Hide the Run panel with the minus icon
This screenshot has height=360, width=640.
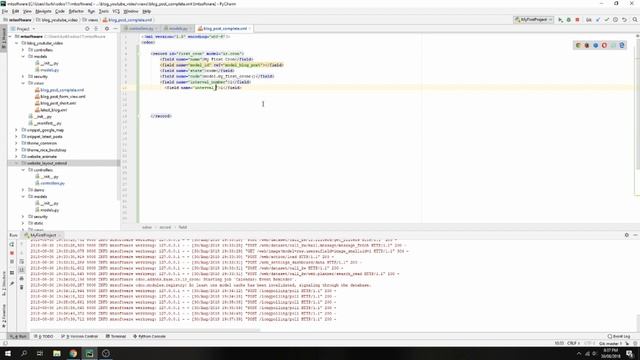click(635, 235)
